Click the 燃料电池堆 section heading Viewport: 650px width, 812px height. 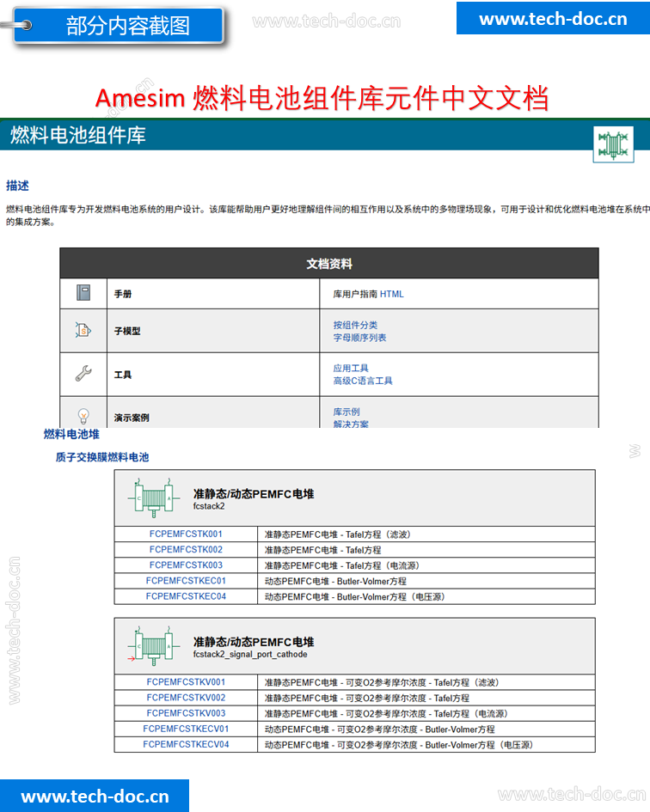pyautogui.click(x=71, y=434)
